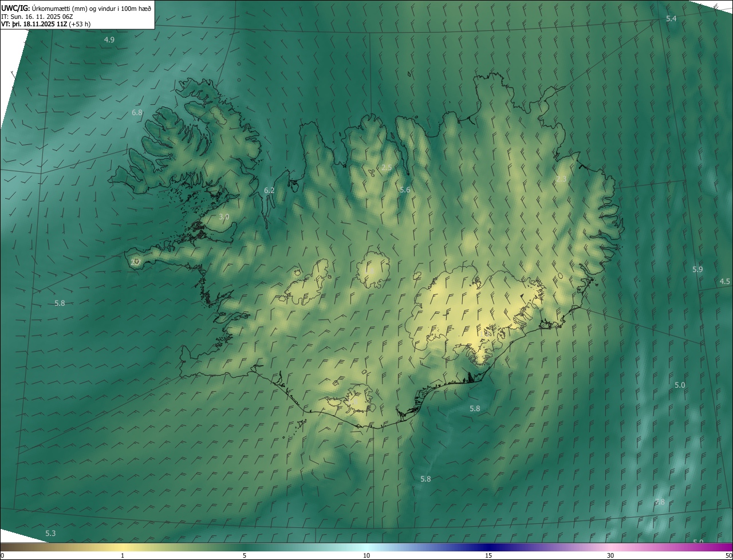Click the 6.2 value label in Húnaflói bay
Viewport: 733px width, 560px height.
click(269, 190)
